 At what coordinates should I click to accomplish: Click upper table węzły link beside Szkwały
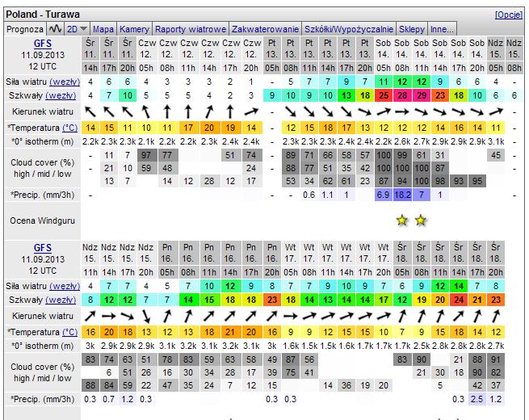point(61,95)
